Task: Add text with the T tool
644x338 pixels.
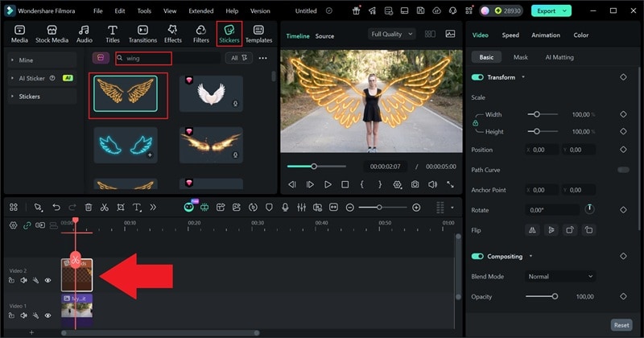Action: tap(137, 208)
